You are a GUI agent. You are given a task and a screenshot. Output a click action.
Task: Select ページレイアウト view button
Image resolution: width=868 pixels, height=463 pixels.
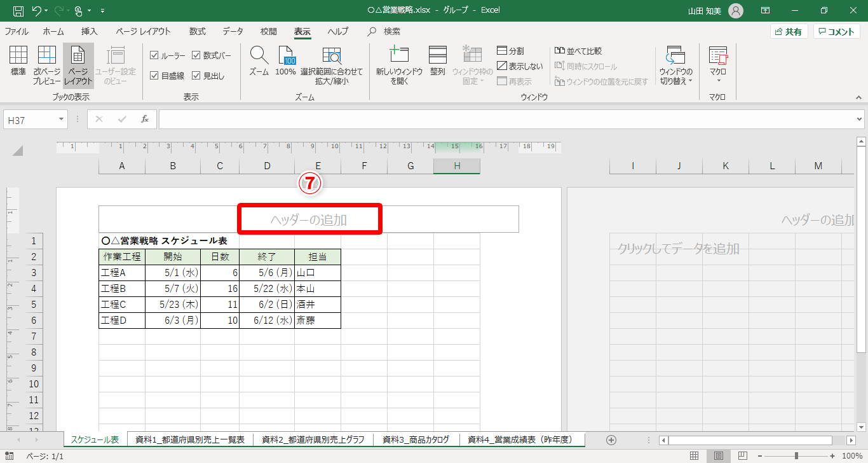coord(78,65)
